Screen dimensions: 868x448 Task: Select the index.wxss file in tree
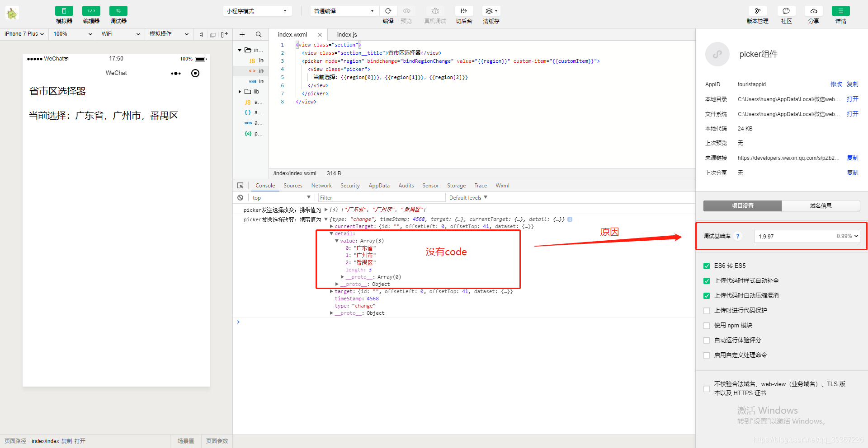[x=256, y=81]
